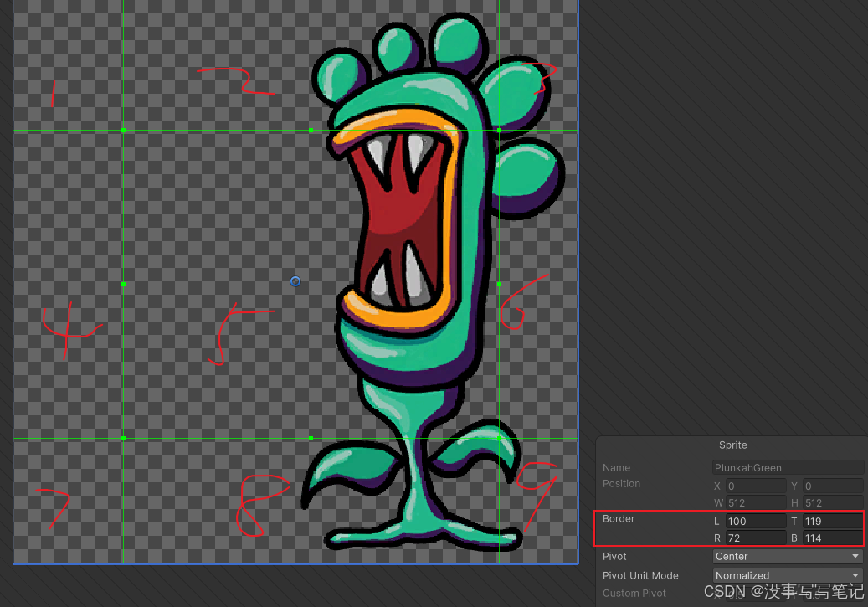
Task: Select the top-left green border corner handle
Action: coord(123,130)
